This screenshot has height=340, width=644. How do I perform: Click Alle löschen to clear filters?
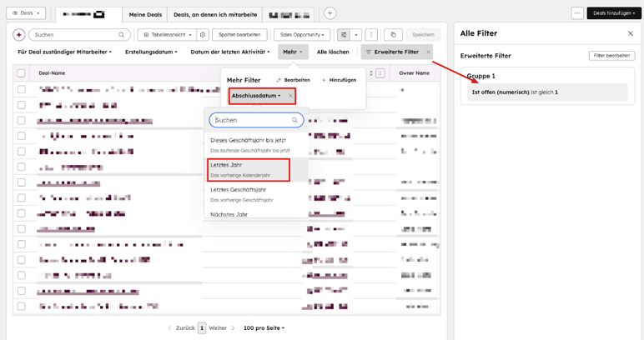pyautogui.click(x=333, y=52)
